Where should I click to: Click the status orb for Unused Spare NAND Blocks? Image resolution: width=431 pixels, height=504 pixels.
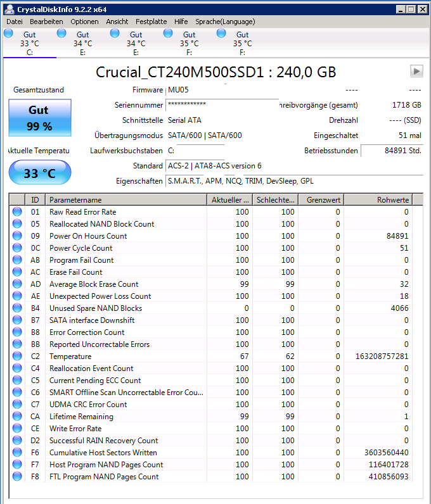[17, 308]
